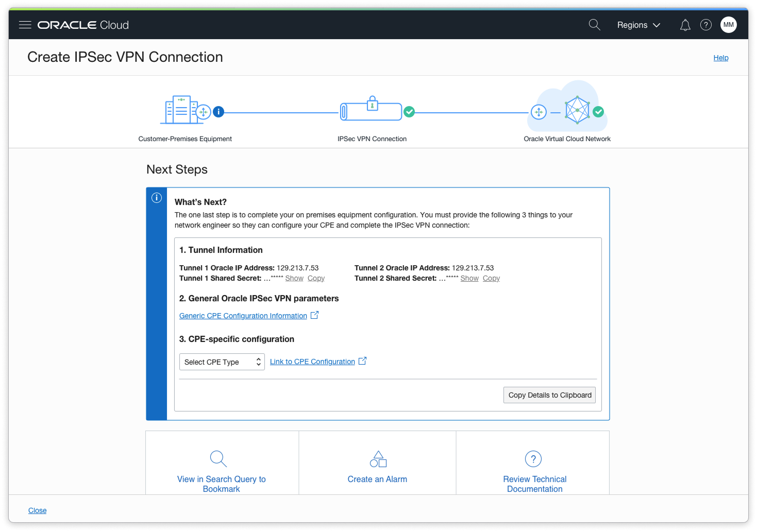The image size is (757, 532).
Task: Click the green check beside cloud network
Action: pyautogui.click(x=598, y=112)
